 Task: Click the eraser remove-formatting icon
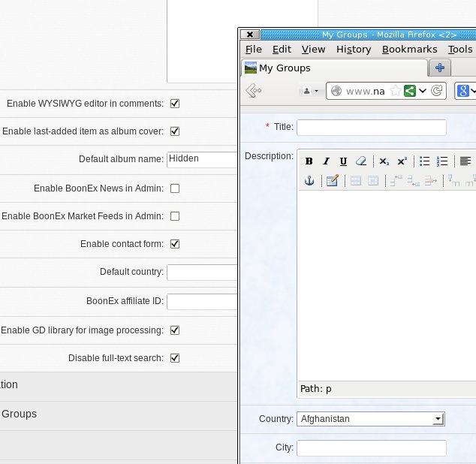click(x=360, y=161)
